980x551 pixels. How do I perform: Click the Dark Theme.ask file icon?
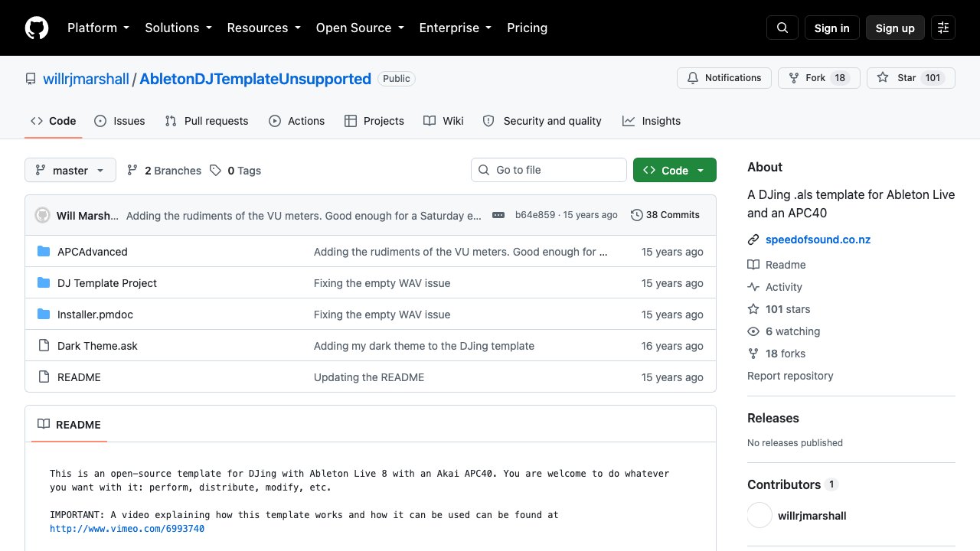(x=44, y=346)
